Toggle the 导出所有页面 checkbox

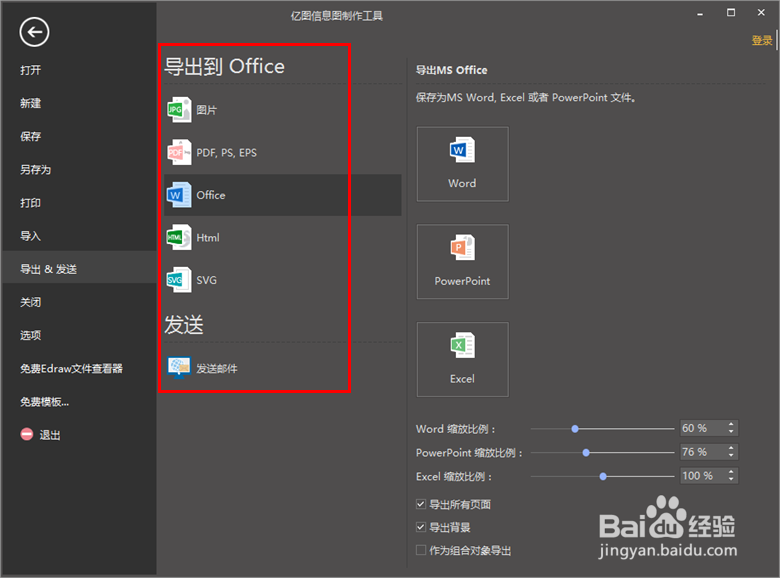point(421,504)
